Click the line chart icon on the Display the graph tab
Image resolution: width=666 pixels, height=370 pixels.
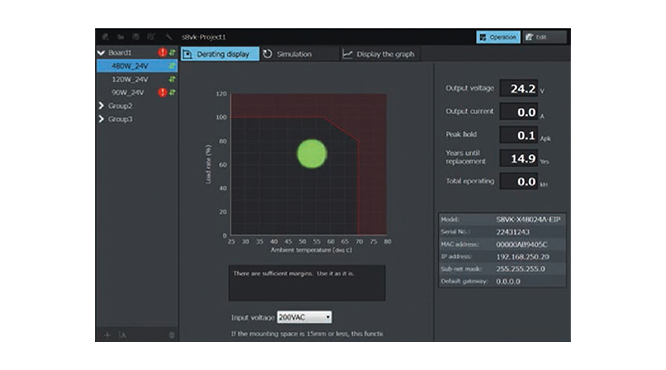pos(347,54)
